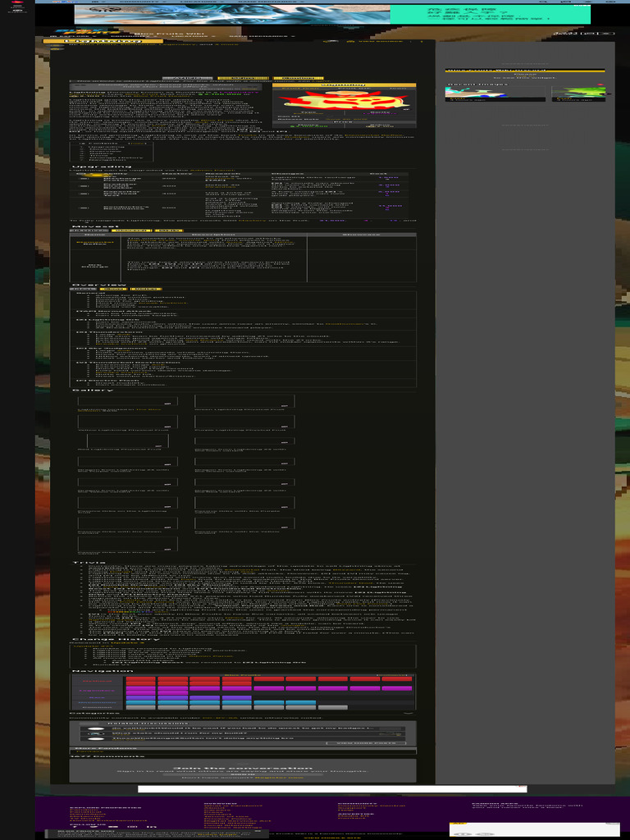Screen dimensions: 630x840
Task: Open Purple Lightning Physical Fruit gallery image
Action: (x=244, y=422)
